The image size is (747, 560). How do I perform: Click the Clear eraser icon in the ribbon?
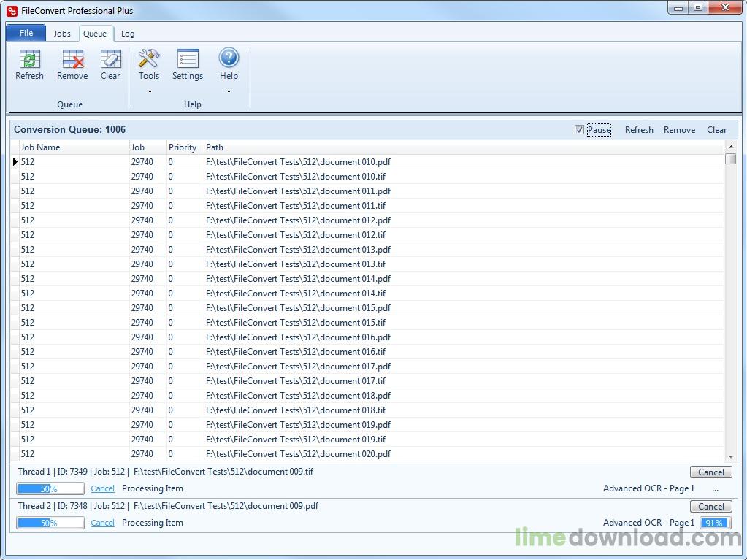110,59
